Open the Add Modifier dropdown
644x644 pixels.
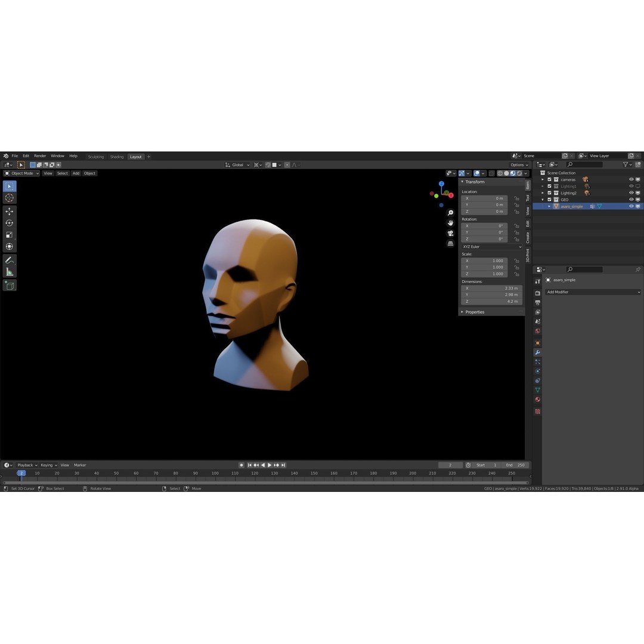593,292
